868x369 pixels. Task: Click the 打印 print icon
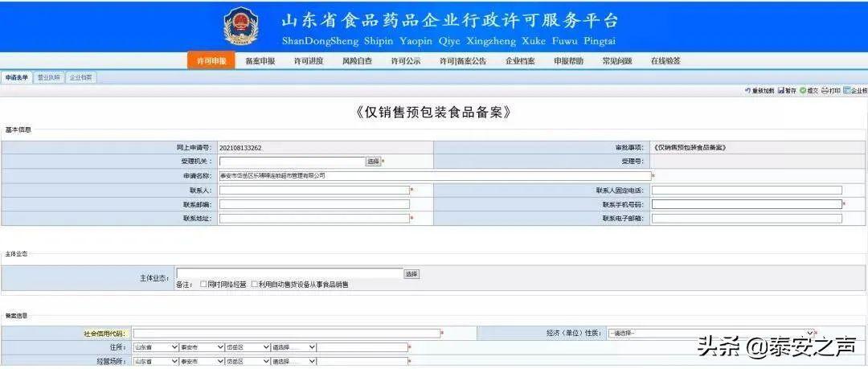825,91
